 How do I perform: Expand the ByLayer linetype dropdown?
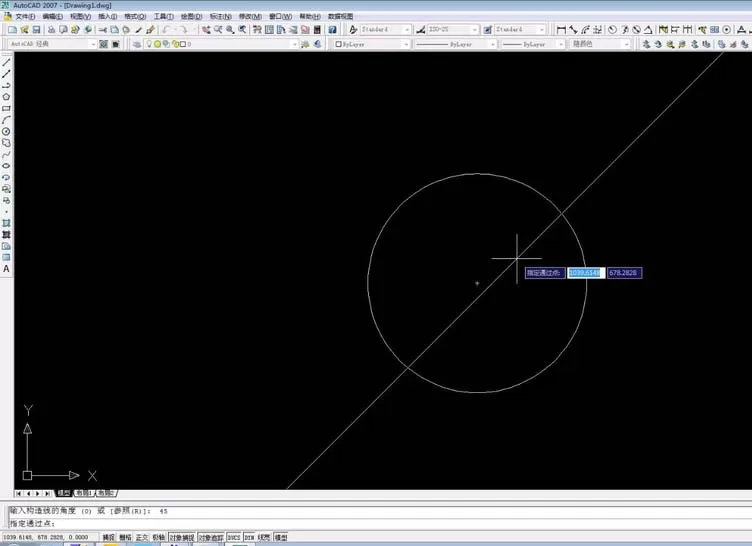tap(455, 44)
